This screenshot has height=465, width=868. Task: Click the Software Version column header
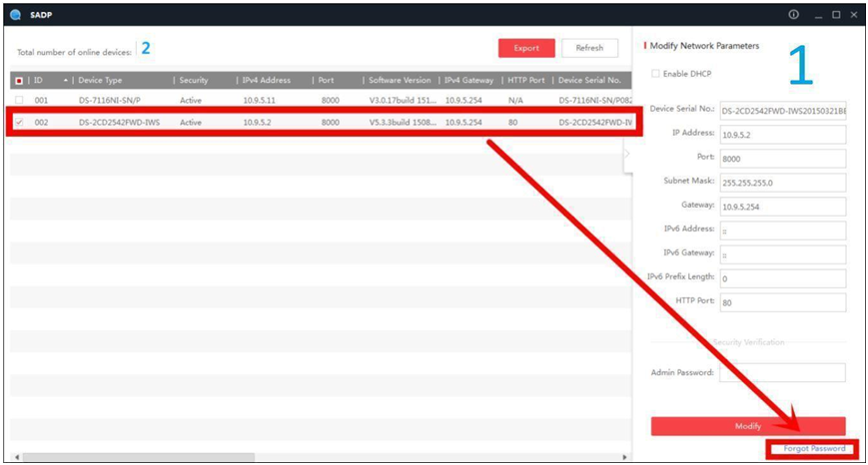click(400, 80)
